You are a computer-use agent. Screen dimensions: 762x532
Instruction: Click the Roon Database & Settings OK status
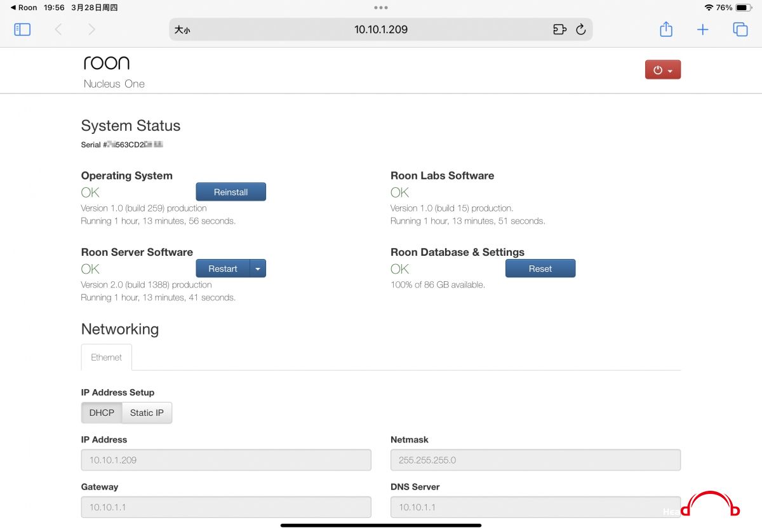399,269
